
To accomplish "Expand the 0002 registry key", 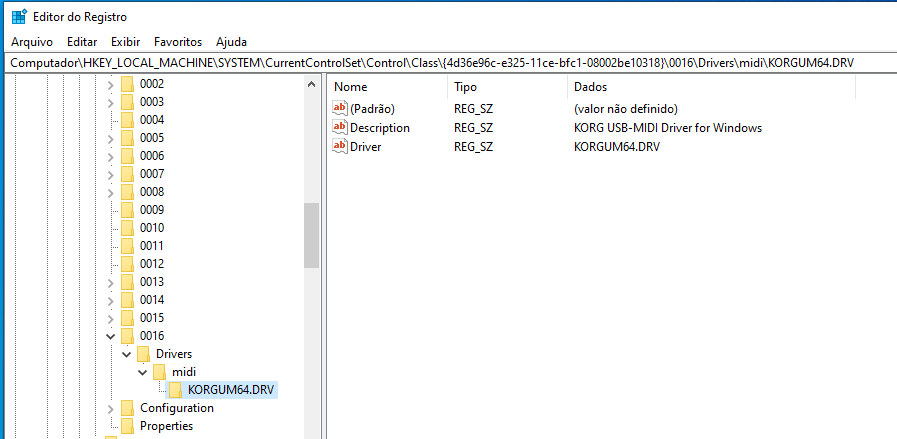I will (x=110, y=84).
